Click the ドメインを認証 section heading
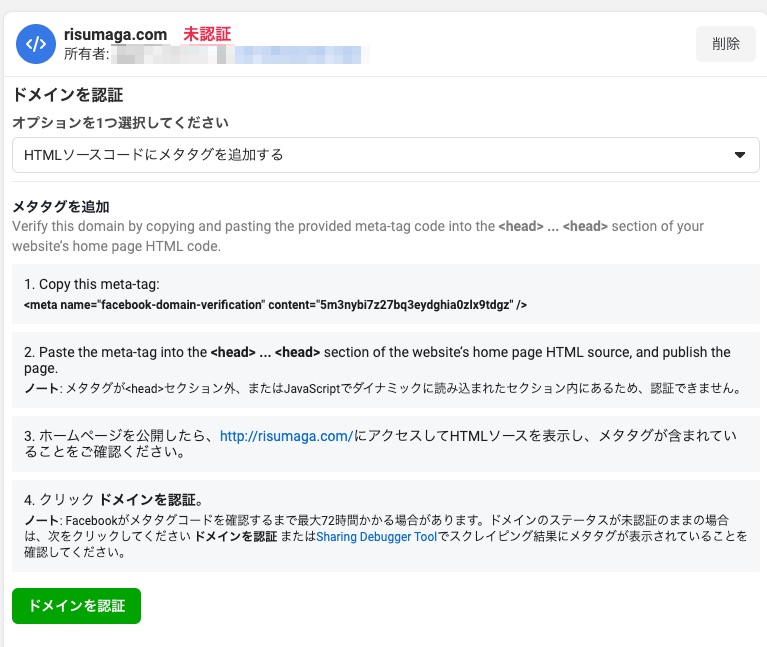 point(68,94)
